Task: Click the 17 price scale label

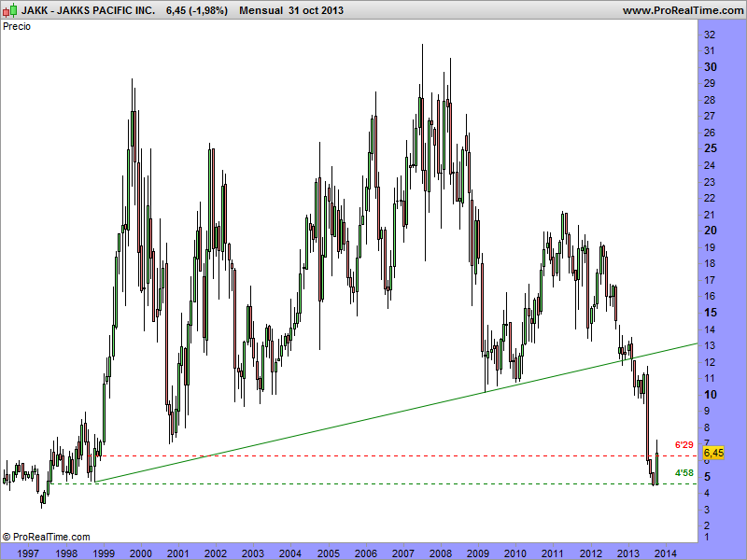Action: tap(710, 280)
